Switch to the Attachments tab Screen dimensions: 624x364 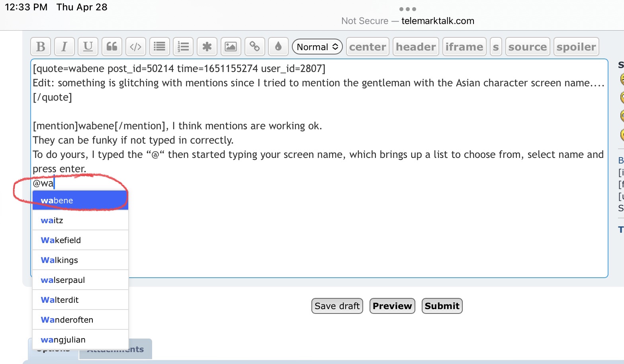(x=140, y=349)
